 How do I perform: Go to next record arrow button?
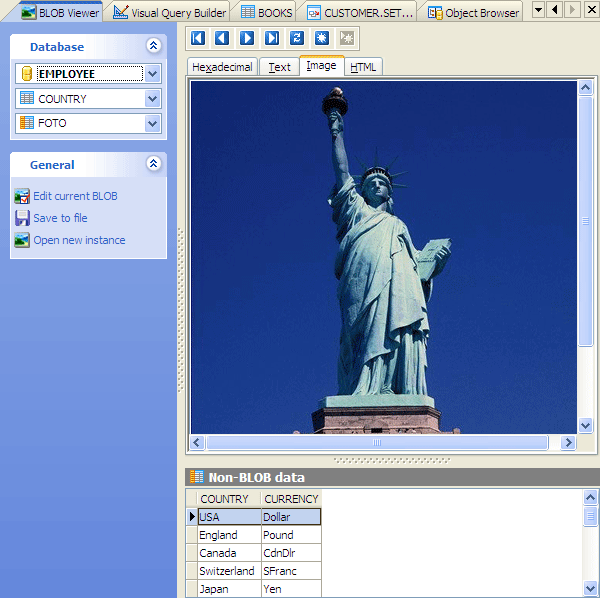[247, 38]
